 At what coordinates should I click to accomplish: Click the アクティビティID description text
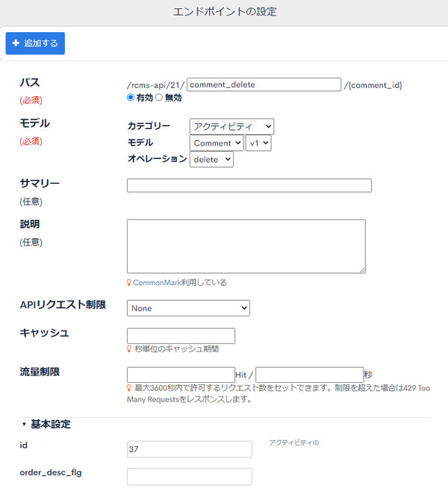pos(294,443)
